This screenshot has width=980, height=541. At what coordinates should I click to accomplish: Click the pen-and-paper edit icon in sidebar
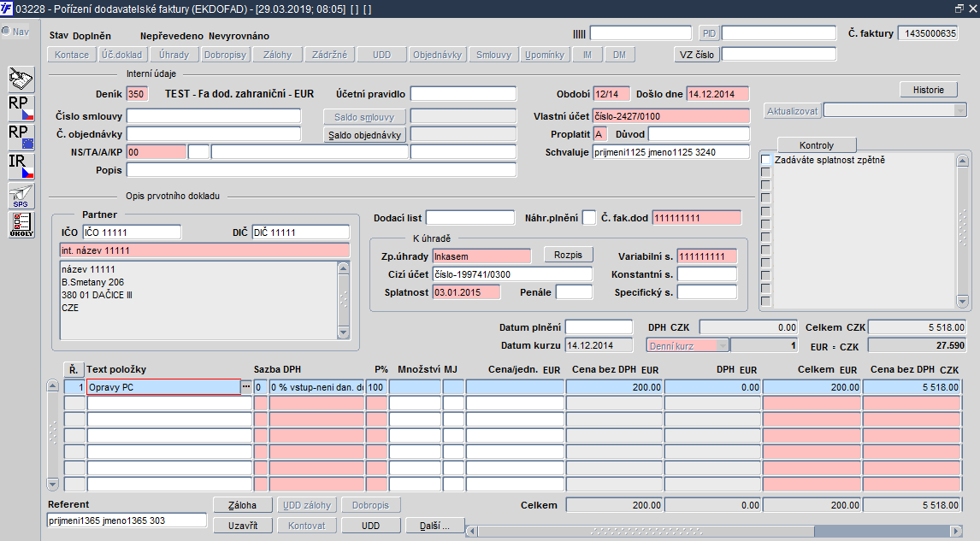(21, 80)
